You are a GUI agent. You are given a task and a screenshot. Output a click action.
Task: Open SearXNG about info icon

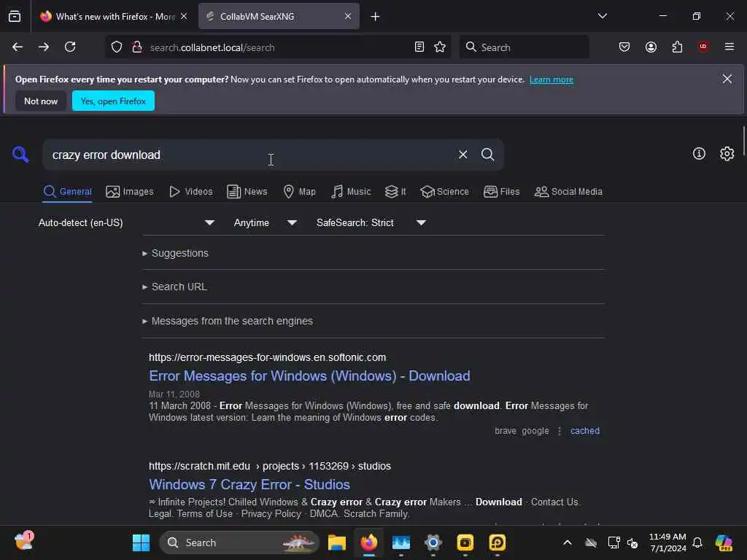click(x=699, y=153)
